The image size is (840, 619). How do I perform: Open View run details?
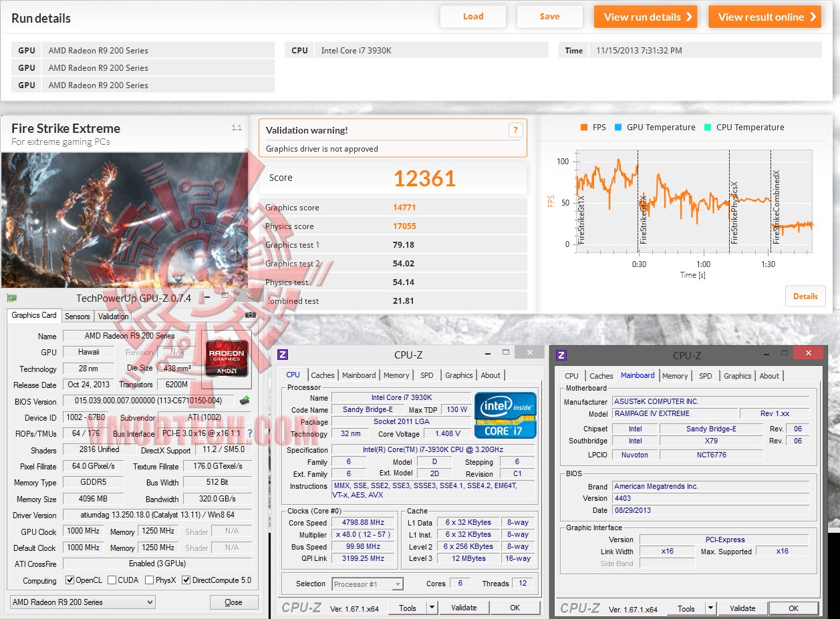click(x=646, y=17)
